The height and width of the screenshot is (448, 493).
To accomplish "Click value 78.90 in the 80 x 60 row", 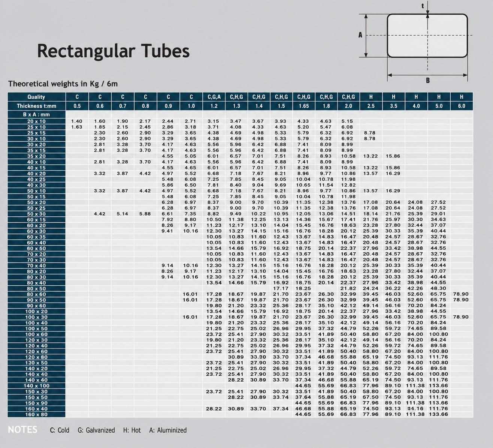I will (461, 294).
